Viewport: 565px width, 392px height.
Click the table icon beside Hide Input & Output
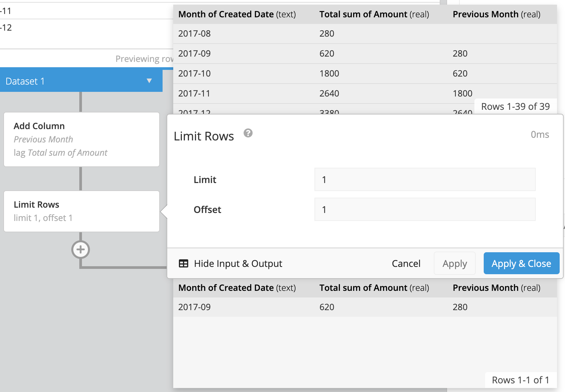[184, 264]
